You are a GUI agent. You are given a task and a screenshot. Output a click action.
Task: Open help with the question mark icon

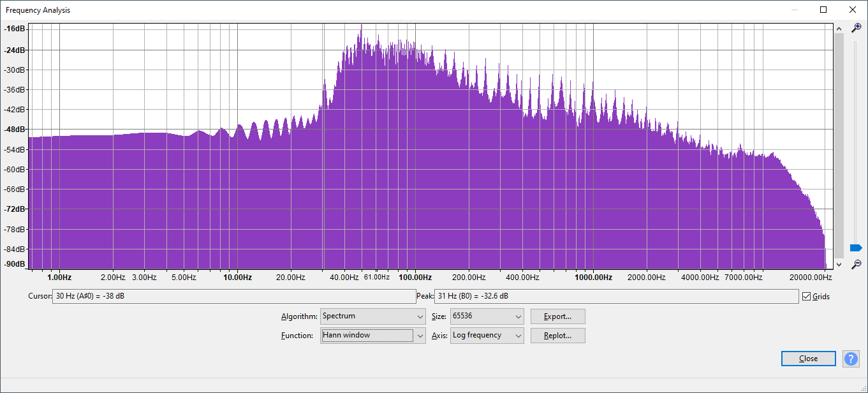(851, 359)
